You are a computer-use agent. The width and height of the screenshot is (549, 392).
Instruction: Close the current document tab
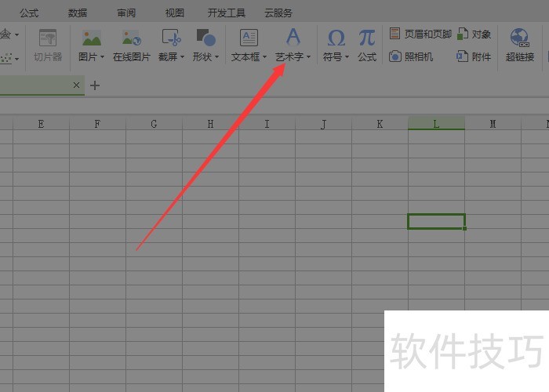tap(76, 85)
